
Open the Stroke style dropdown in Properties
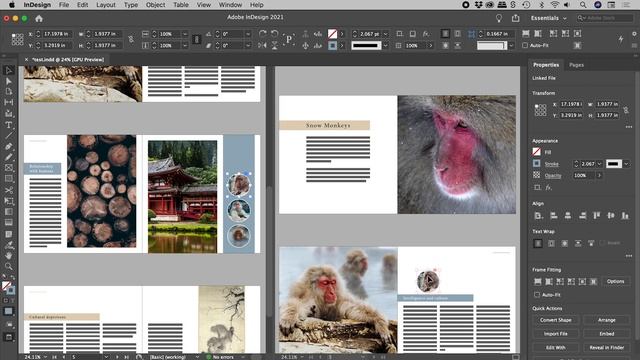pos(626,164)
